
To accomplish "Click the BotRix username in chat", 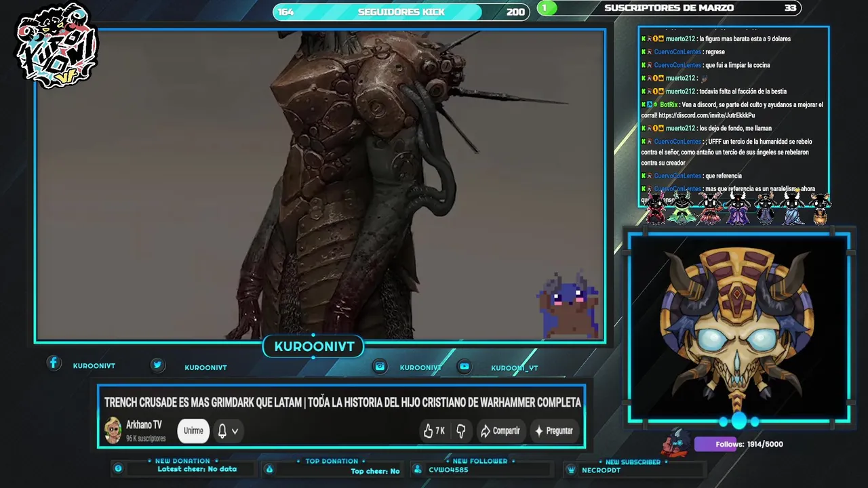I will coord(668,104).
